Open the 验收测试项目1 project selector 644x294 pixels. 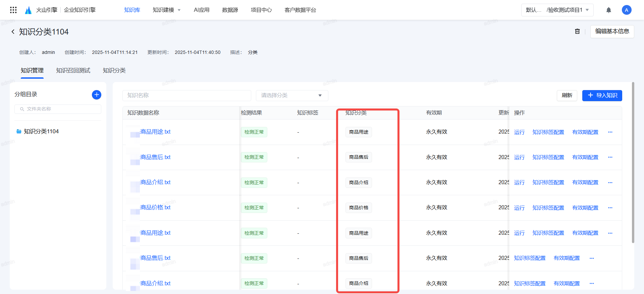click(557, 10)
